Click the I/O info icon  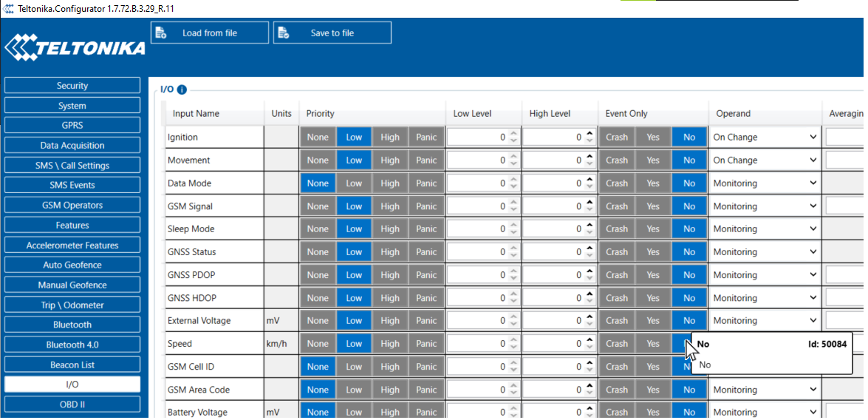coord(182,89)
